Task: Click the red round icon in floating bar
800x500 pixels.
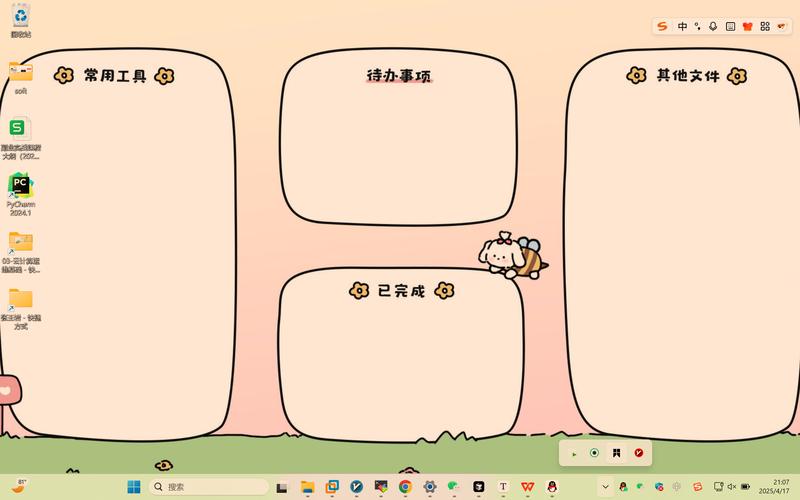Action: (x=639, y=453)
